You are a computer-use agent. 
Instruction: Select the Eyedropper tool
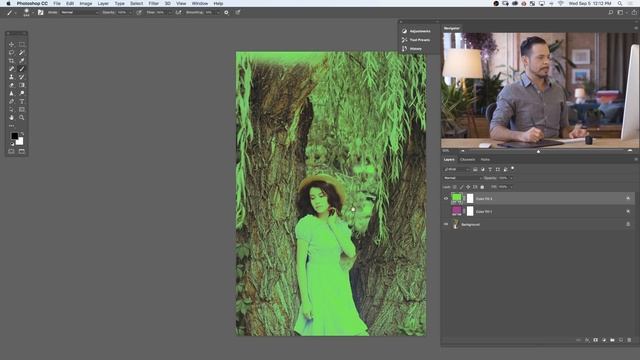pyautogui.click(x=22, y=60)
